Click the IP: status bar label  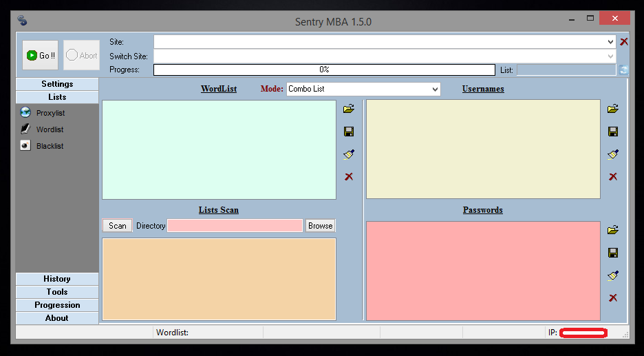552,333
